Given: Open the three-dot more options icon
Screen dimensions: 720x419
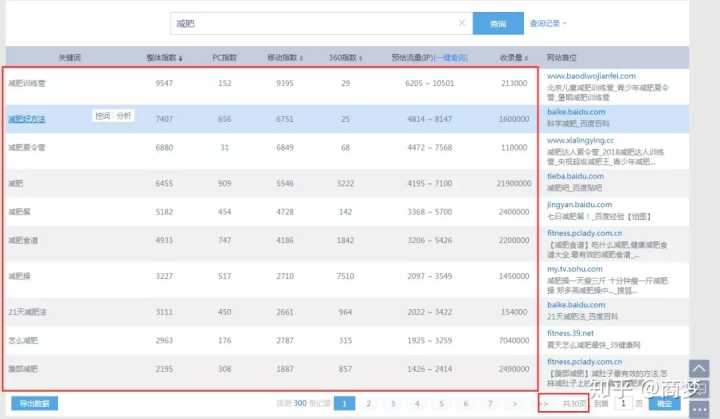Looking at the screenshot, I should [701, 404].
